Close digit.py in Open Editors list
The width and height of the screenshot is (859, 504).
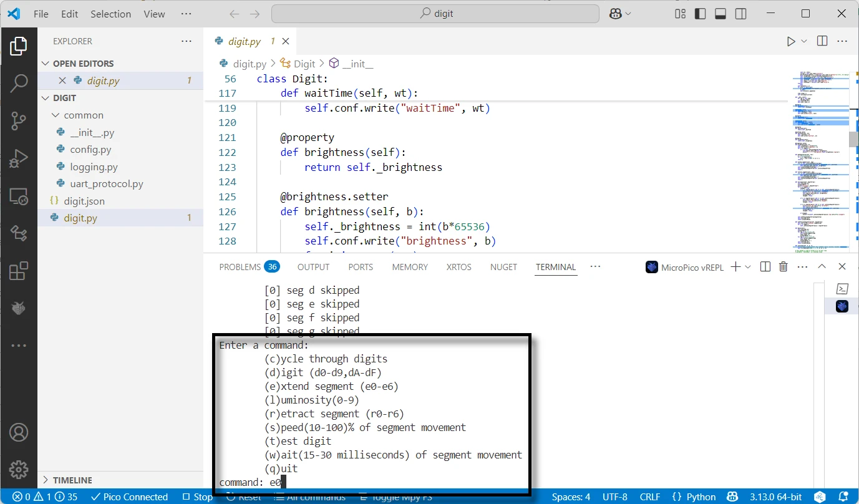(x=62, y=80)
